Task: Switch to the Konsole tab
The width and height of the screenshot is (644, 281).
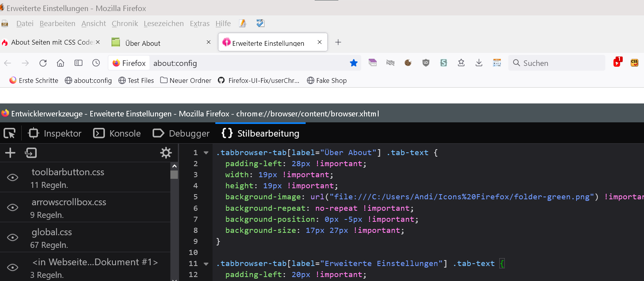Action: coord(117,133)
